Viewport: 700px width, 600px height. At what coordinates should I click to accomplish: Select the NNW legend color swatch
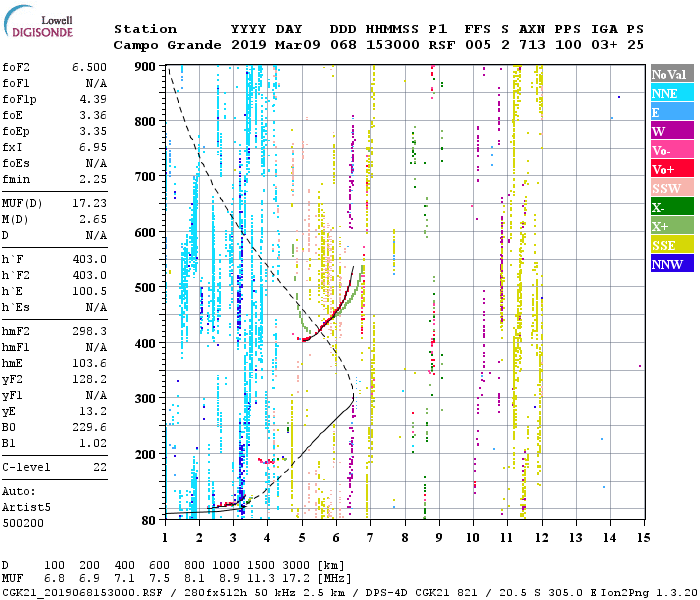672,263
